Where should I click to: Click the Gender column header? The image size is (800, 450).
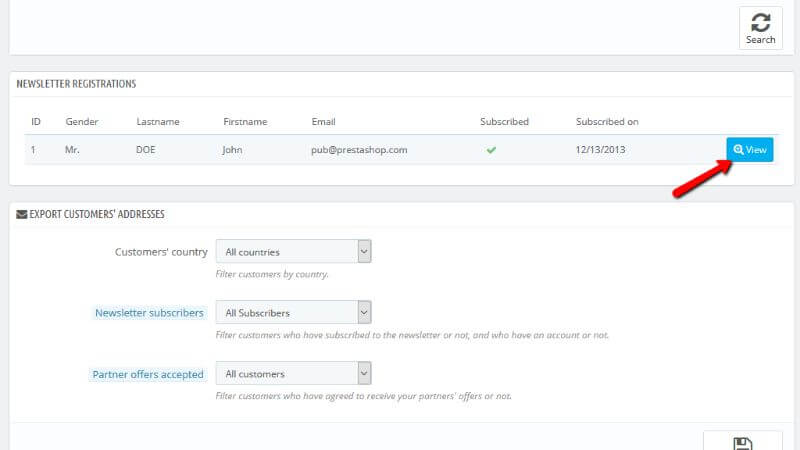coord(82,121)
